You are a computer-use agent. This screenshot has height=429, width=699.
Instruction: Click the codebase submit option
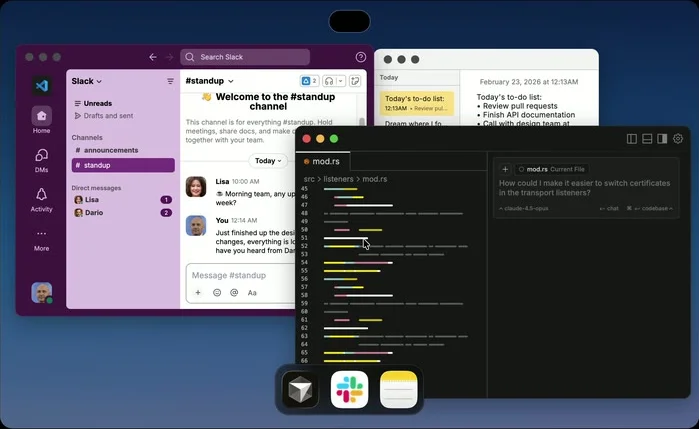pyautogui.click(x=650, y=209)
